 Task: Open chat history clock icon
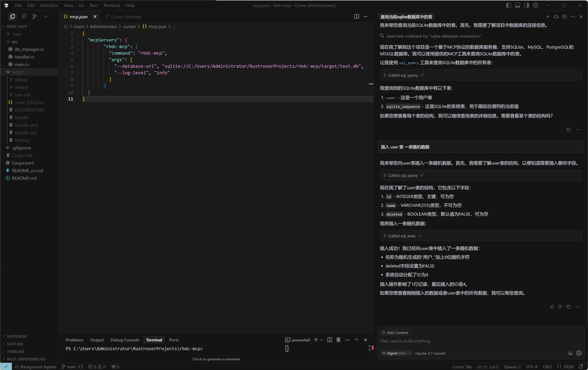point(564,17)
